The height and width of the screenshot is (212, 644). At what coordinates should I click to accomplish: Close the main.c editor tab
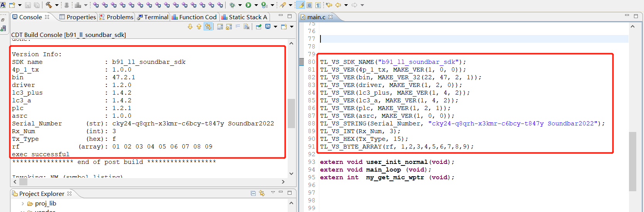point(330,17)
